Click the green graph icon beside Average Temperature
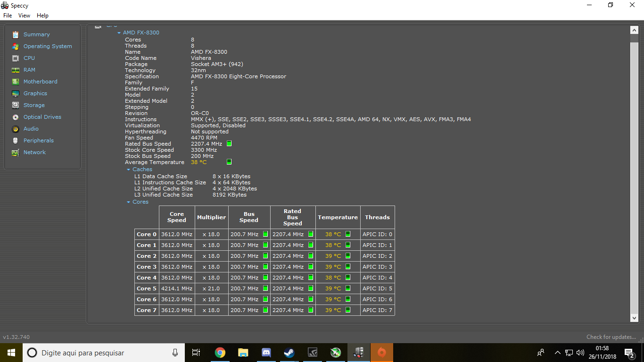 (229, 162)
